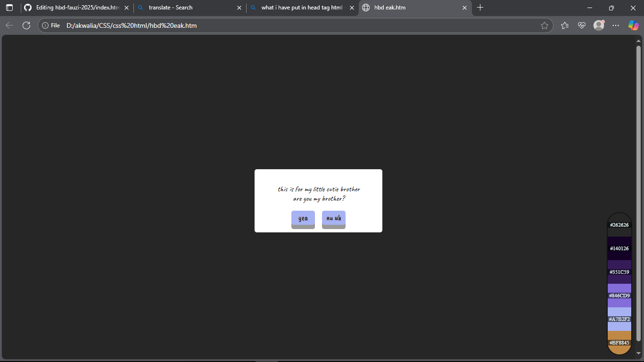Pick the #A7B2F2 color swatch
This screenshot has height=362, width=644.
[x=619, y=319]
